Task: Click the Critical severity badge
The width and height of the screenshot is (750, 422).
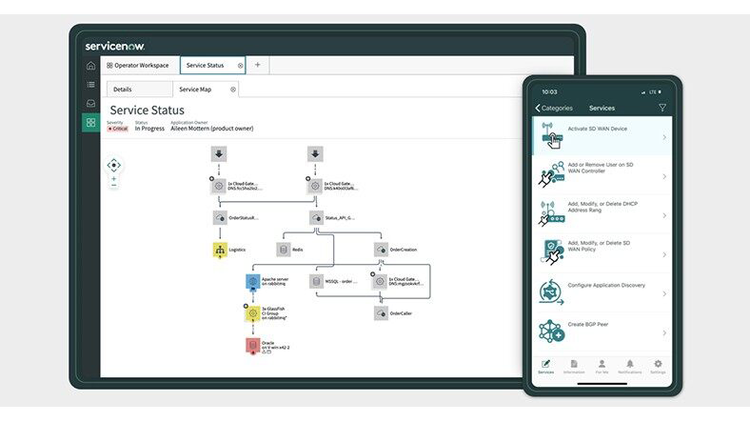Action: (118, 129)
